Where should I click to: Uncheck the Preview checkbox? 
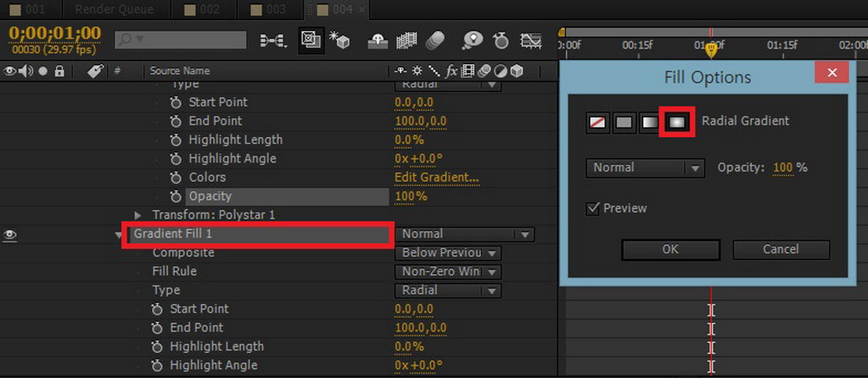593,209
